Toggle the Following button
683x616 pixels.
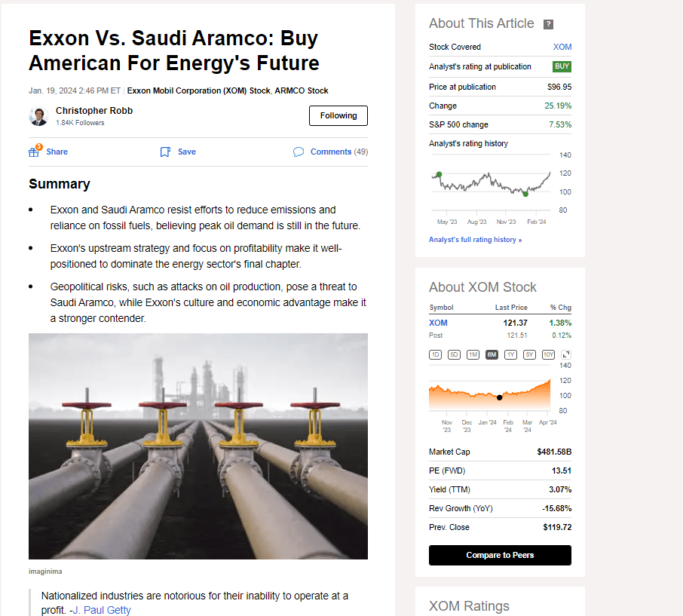[338, 115]
